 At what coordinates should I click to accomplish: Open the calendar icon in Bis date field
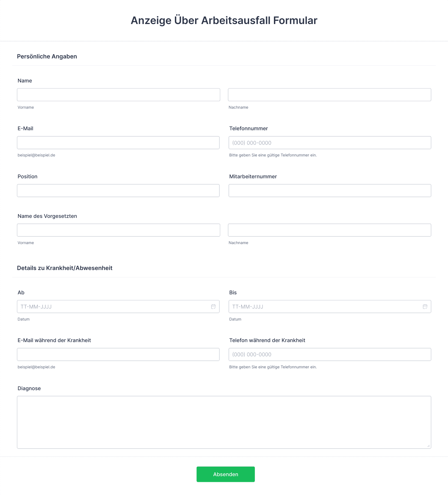425,307
